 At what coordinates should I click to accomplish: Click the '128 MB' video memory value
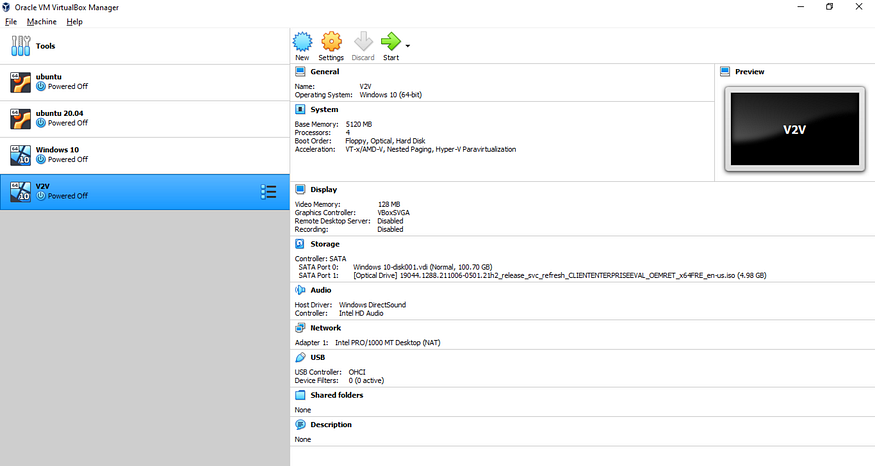389,204
